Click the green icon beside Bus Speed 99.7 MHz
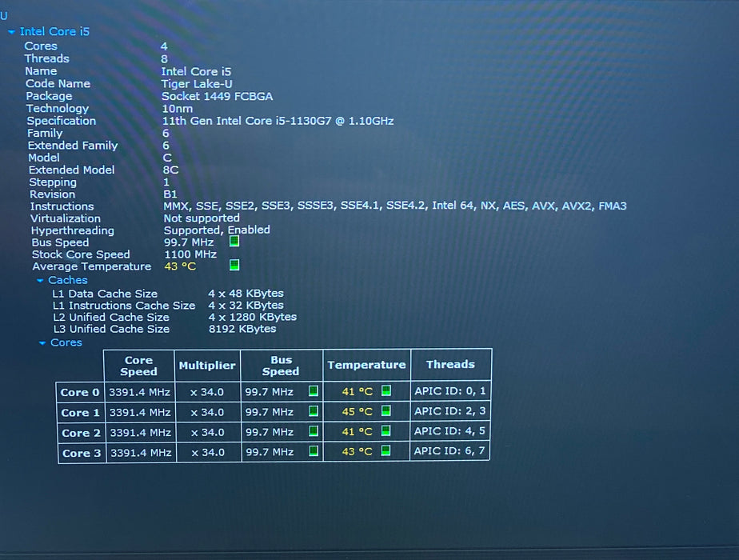Viewport: 739px width, 560px height. 234,242
